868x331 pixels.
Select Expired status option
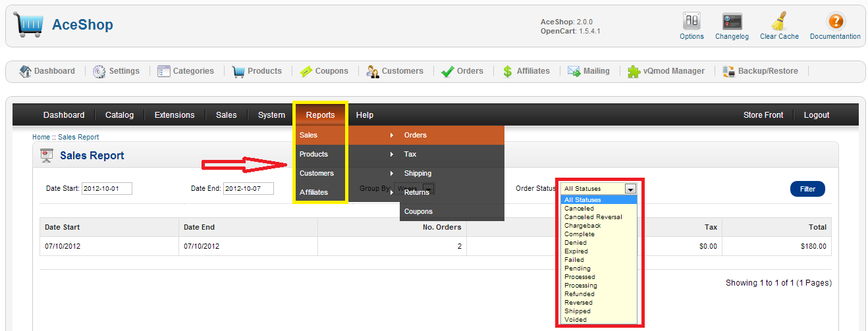click(599, 251)
